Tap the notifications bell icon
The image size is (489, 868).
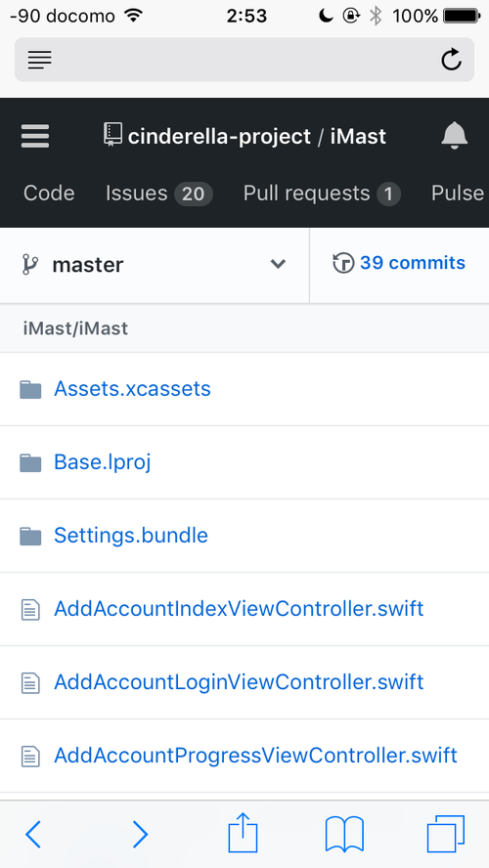click(455, 136)
